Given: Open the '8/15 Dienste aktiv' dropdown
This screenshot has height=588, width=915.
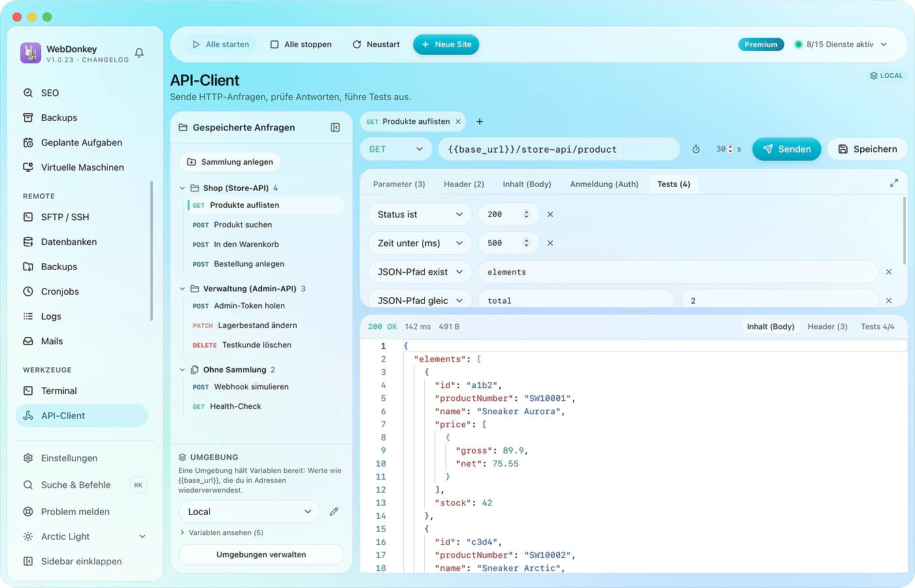Looking at the screenshot, I should tap(841, 44).
